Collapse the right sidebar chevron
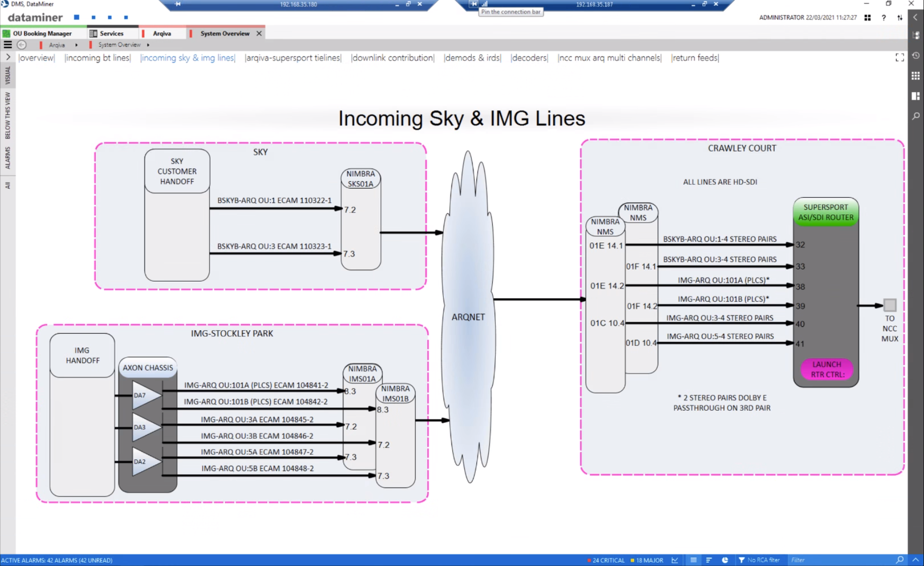924x566 pixels. (x=915, y=18)
